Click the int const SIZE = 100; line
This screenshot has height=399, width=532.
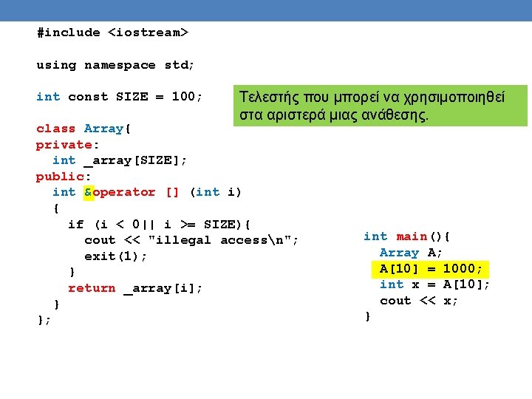tap(119, 97)
